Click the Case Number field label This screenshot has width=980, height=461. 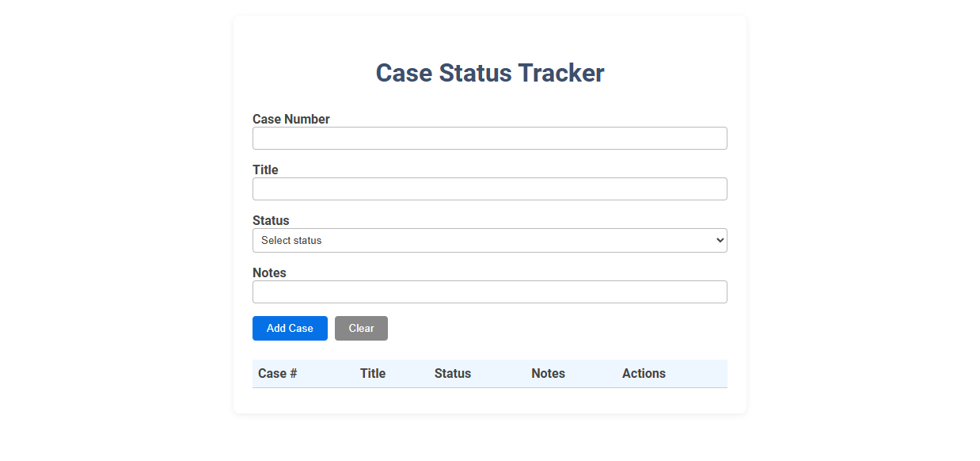coord(291,119)
